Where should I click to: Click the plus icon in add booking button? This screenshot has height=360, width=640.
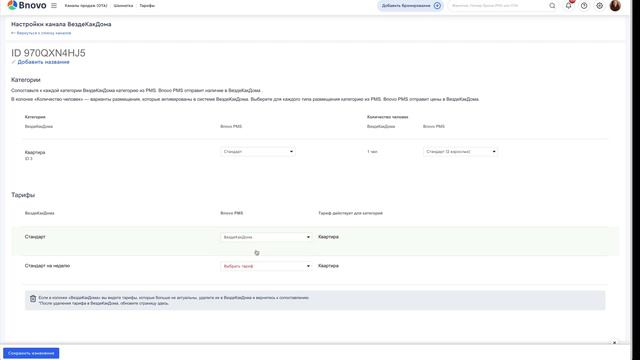437,6
